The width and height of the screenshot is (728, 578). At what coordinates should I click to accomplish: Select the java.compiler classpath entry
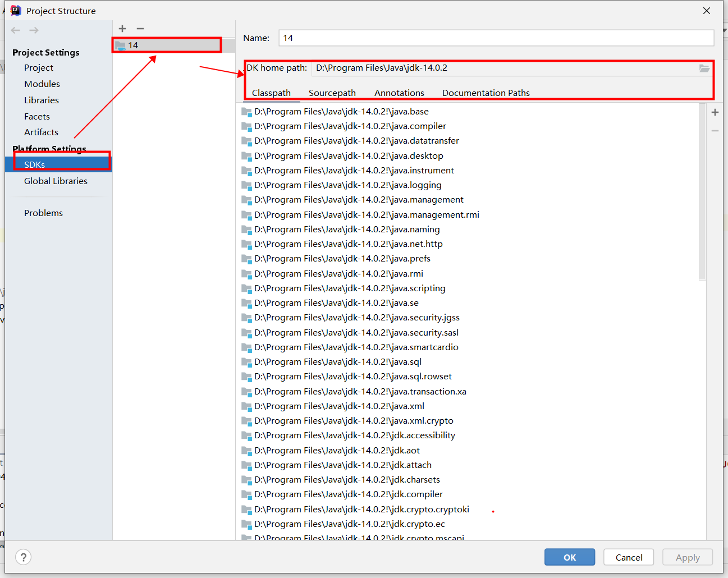point(344,126)
